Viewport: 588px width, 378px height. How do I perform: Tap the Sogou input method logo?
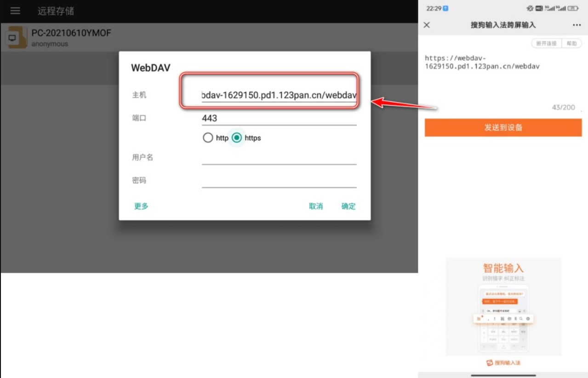503,363
